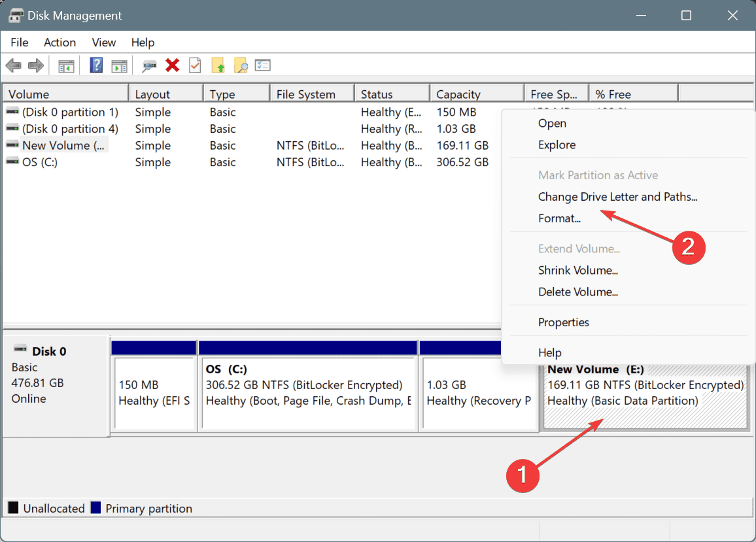Sort by the Volume column header
Viewport: 756px width, 542px height.
coord(66,94)
